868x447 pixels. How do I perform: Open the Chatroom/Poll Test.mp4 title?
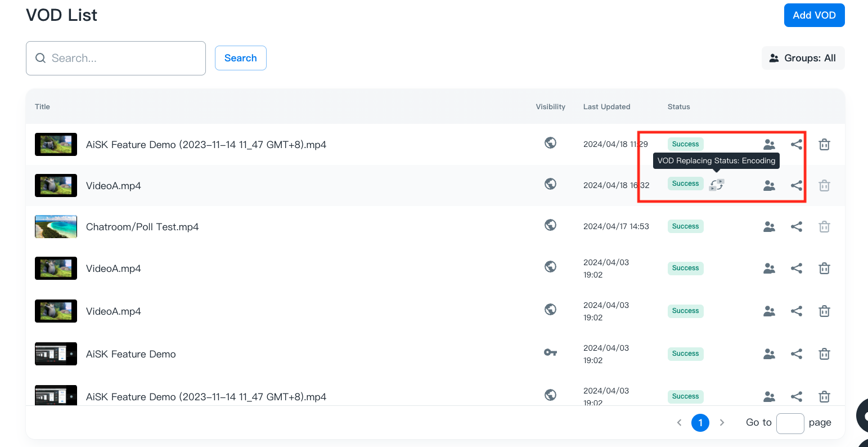[142, 227]
